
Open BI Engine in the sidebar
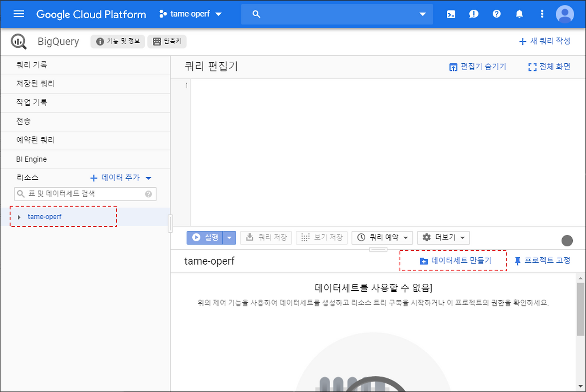(x=85, y=159)
